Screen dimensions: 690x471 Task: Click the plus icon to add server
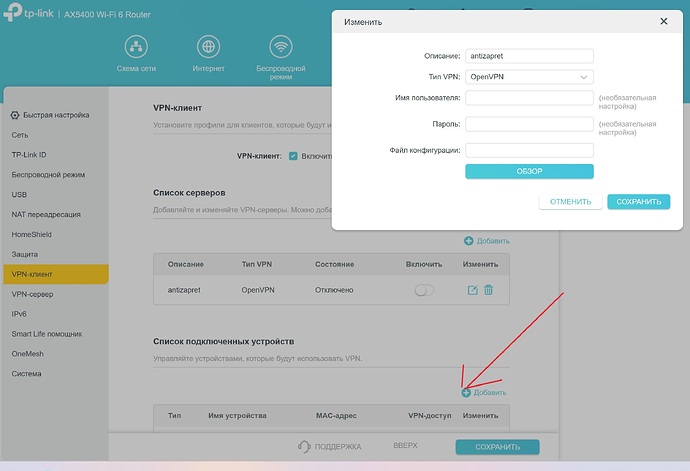click(468, 241)
